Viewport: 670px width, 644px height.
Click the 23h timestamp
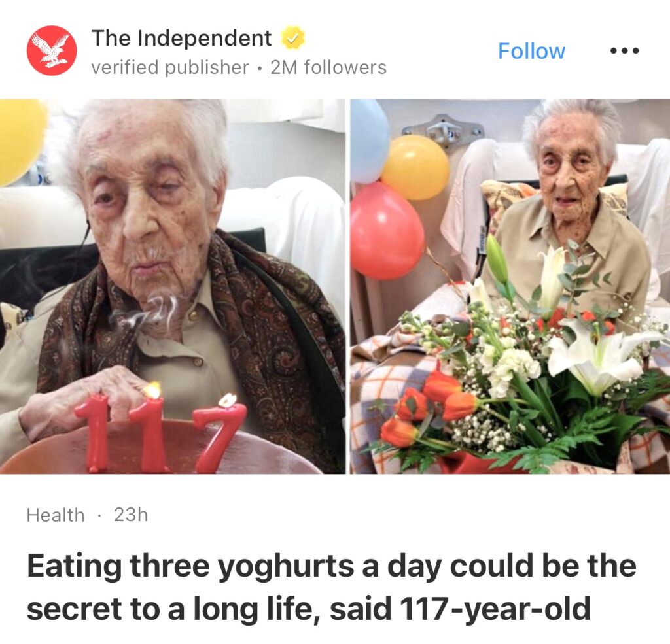131,515
